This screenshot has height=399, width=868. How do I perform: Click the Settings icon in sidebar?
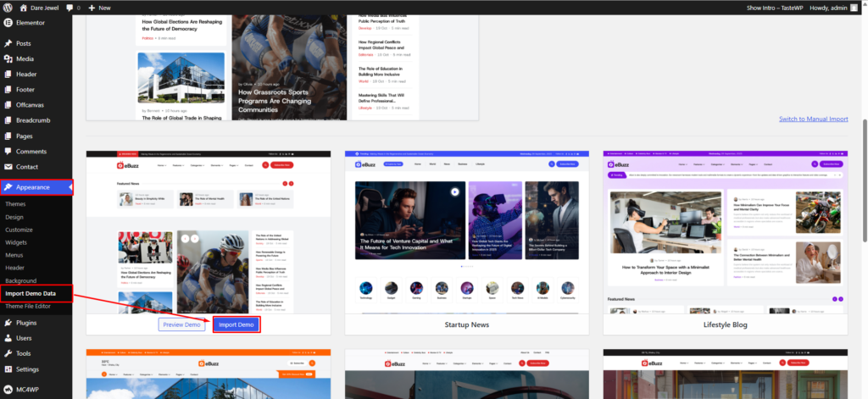tap(8, 369)
